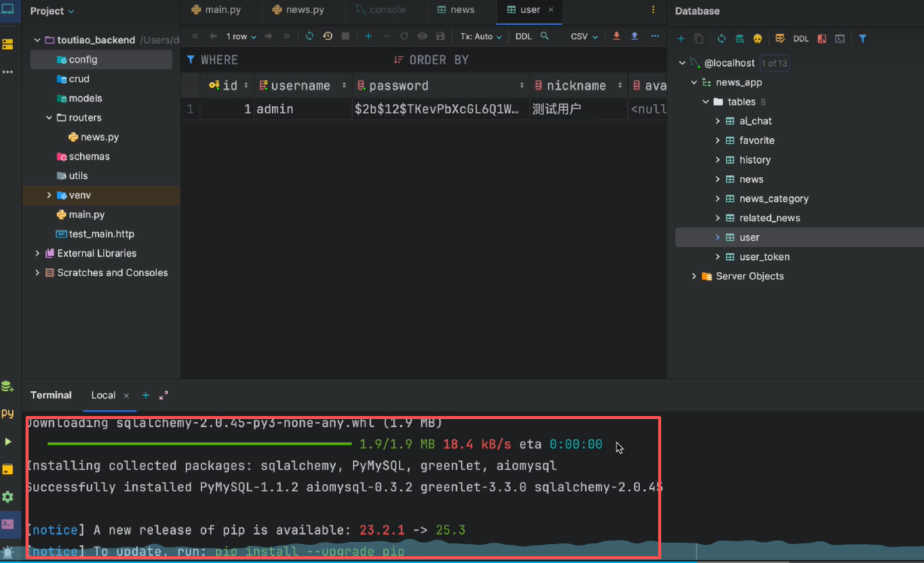Screen dimensions: 924x563
Task: Import data with blue upload icon
Action: [635, 36]
